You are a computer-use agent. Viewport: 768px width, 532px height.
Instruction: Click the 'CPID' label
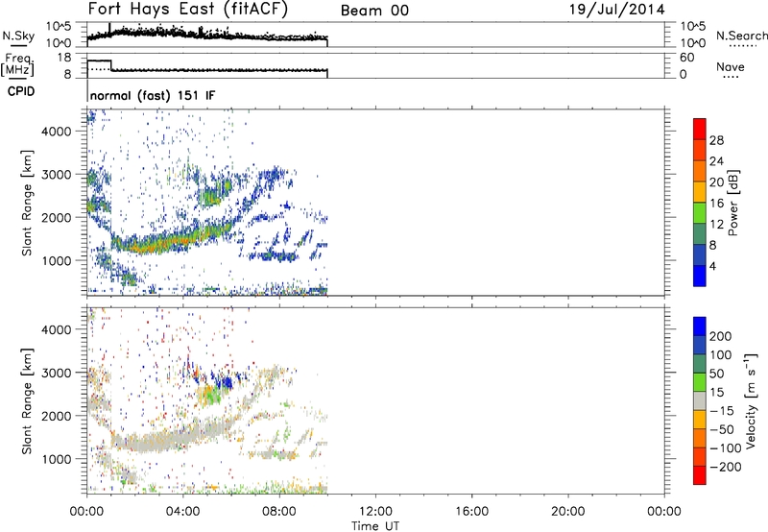(21, 91)
